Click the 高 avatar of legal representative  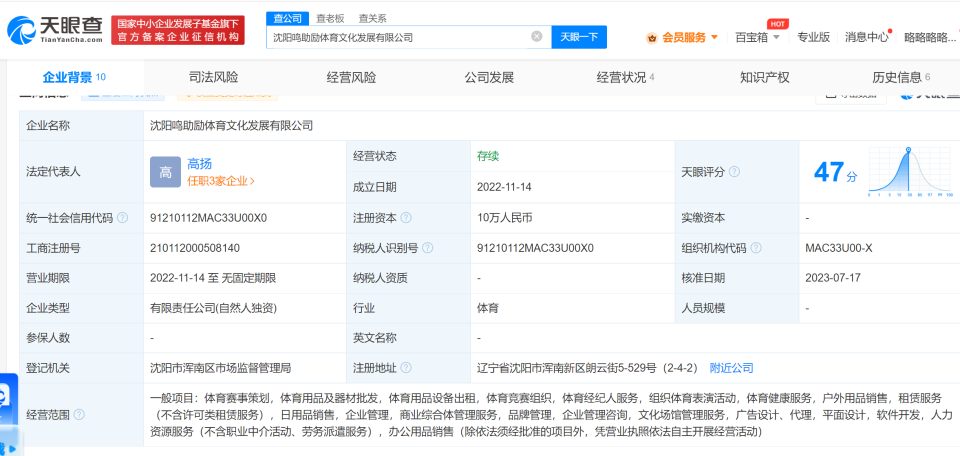coord(165,172)
